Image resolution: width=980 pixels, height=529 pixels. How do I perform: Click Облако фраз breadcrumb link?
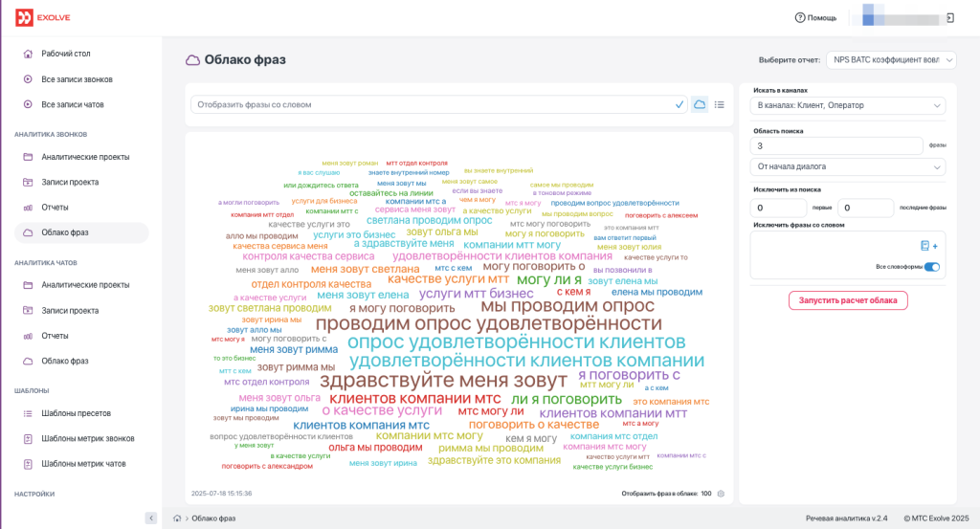213,518
